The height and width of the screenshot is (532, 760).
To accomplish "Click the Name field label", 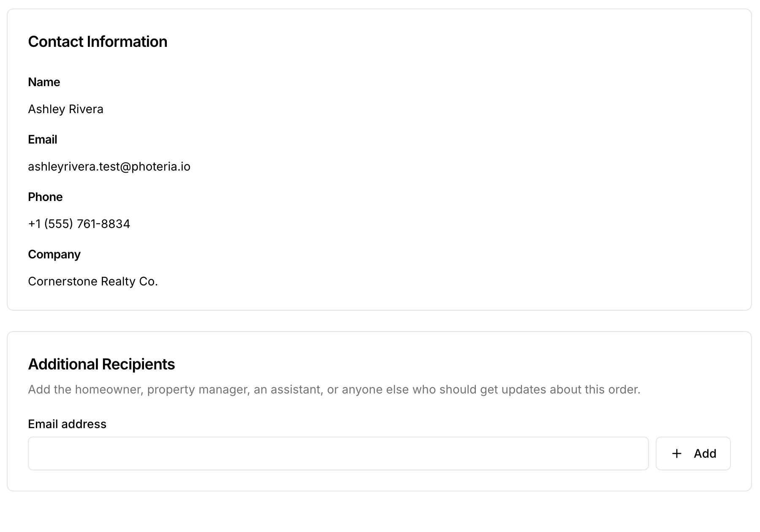I will pos(44,82).
